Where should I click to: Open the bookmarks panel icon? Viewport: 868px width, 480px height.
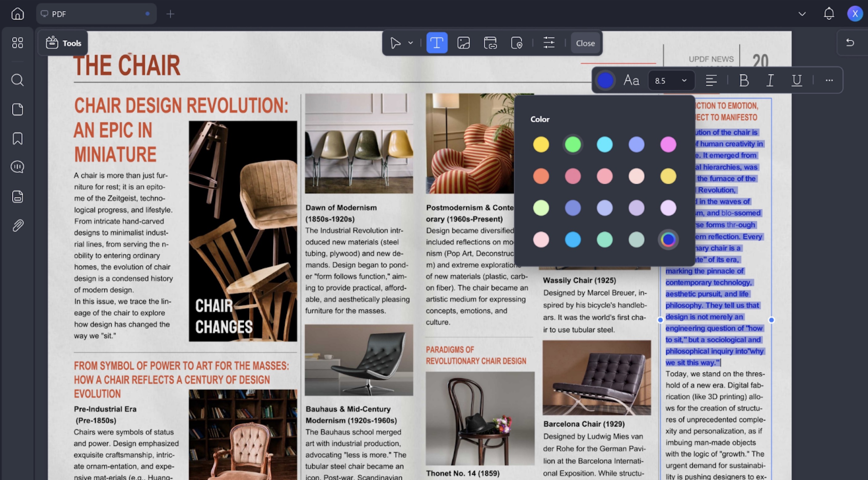pos(18,138)
